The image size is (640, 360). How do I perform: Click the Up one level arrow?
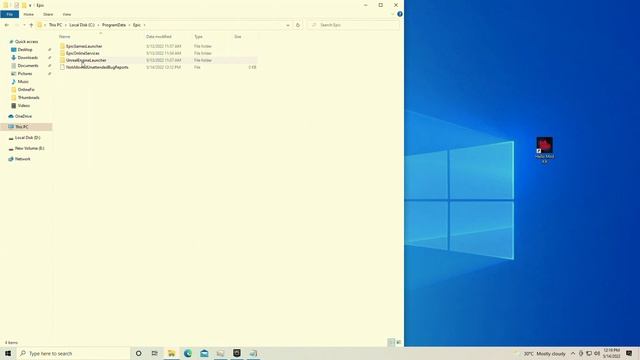tap(31, 25)
